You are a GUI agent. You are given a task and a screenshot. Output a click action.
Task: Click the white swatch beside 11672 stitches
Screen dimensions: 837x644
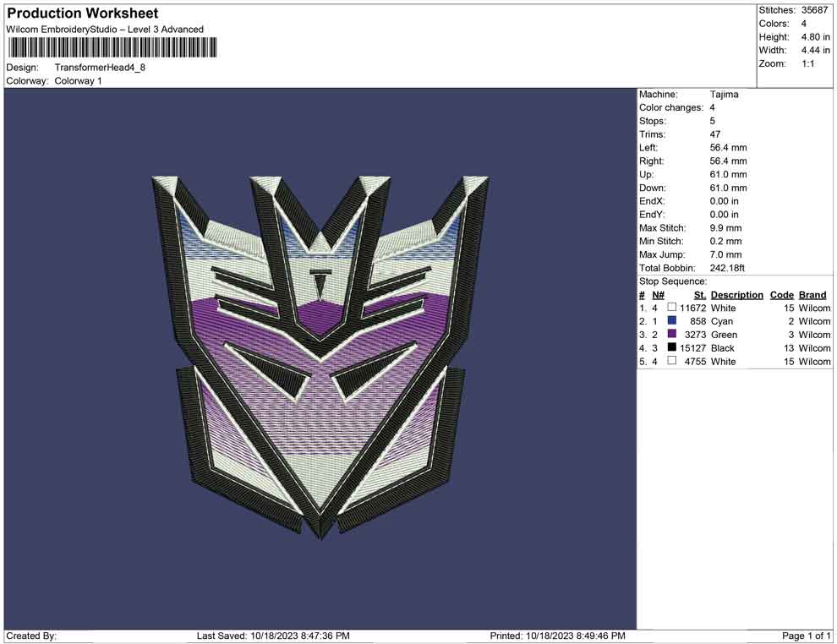click(x=672, y=308)
